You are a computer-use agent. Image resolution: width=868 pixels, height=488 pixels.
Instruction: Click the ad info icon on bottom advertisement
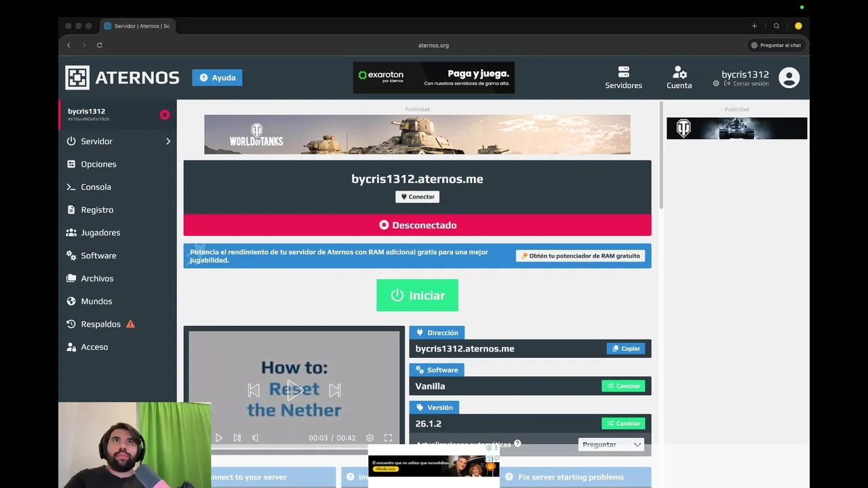[489, 448]
